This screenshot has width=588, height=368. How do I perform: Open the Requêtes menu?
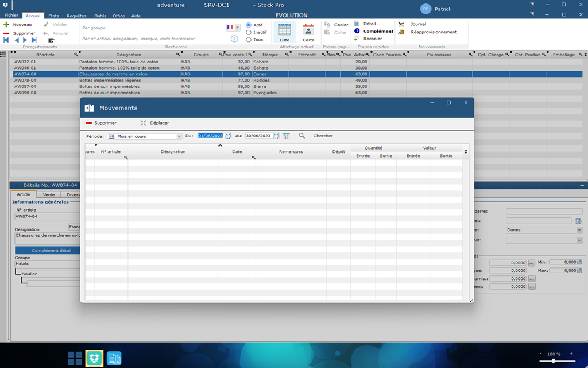pos(76,16)
